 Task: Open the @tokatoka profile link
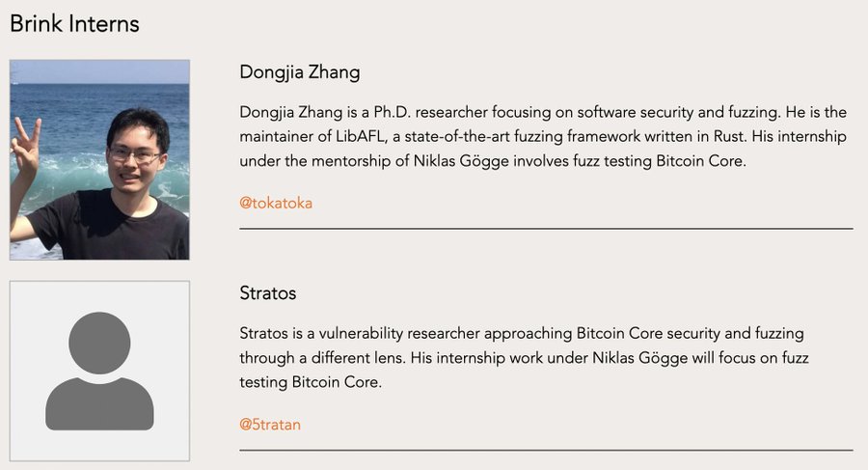click(x=276, y=204)
